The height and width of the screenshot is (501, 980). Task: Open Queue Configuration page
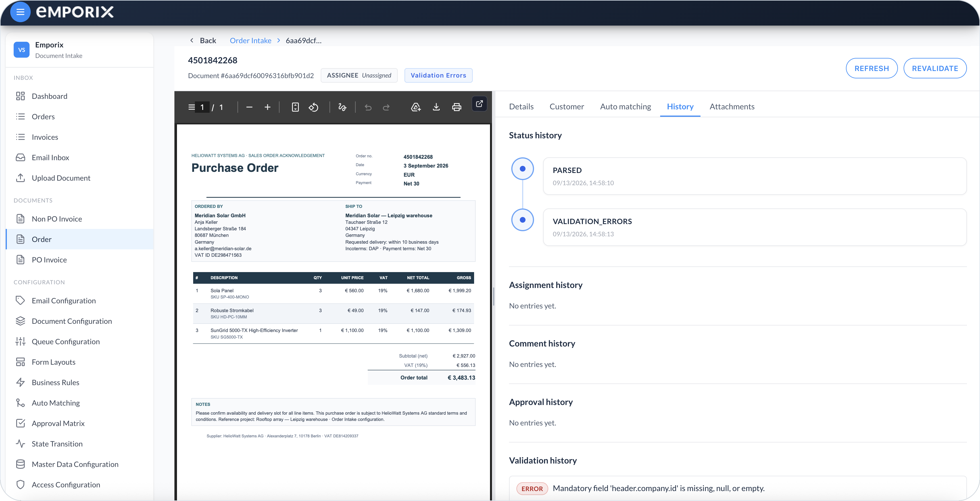80,342
